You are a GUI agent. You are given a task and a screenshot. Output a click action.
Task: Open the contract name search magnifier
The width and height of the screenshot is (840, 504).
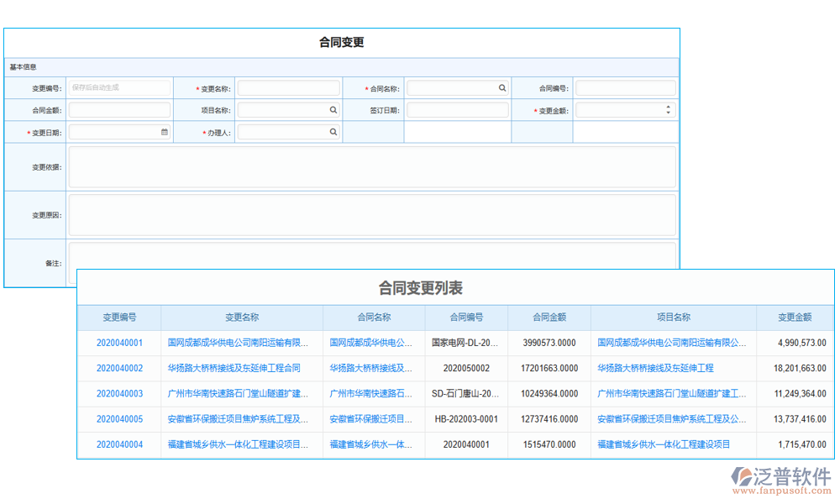click(x=501, y=87)
